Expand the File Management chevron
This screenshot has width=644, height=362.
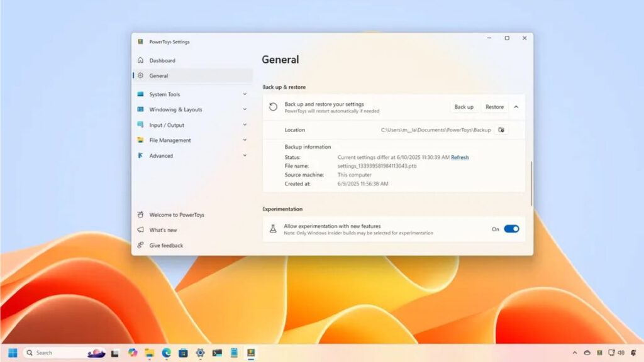[x=245, y=140]
